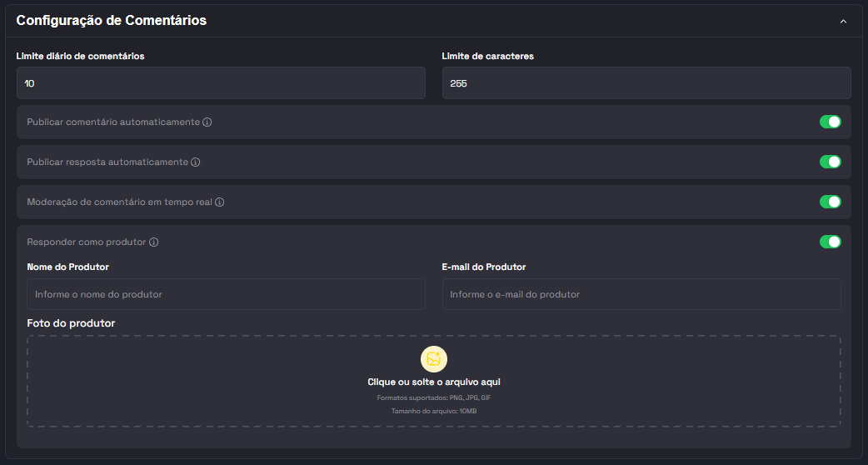
Task: Collapse the section using the chevron arrow
Action: 843,21
